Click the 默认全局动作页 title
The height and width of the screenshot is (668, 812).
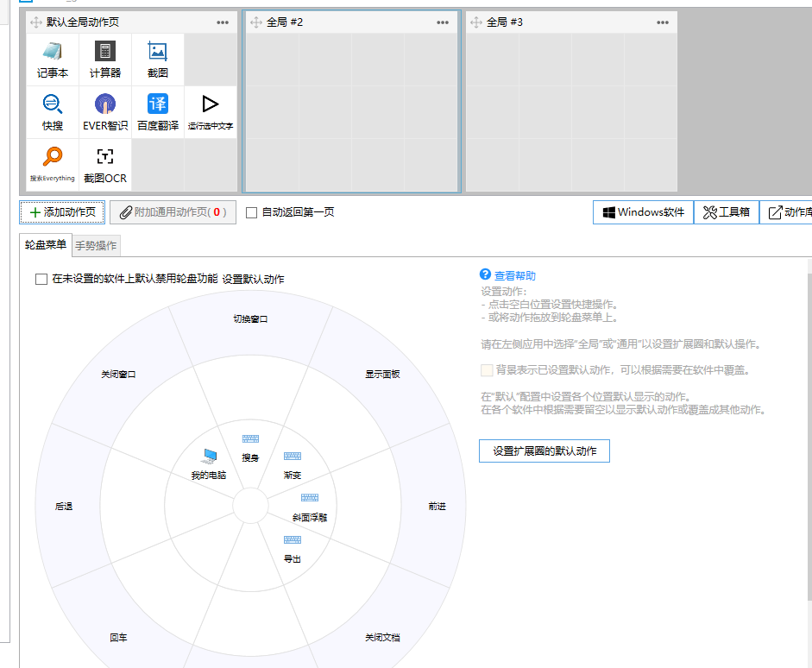(x=82, y=22)
